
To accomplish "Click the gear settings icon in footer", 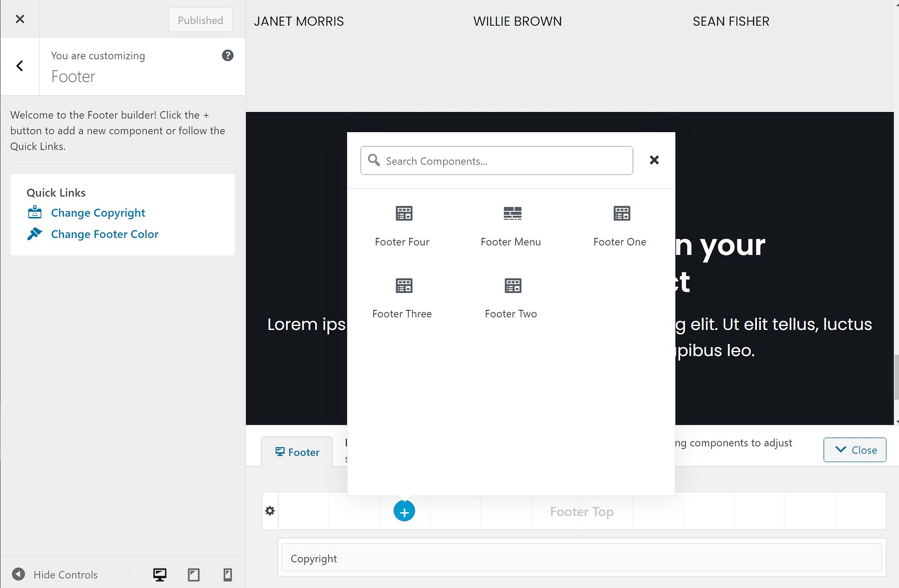I will (x=270, y=511).
